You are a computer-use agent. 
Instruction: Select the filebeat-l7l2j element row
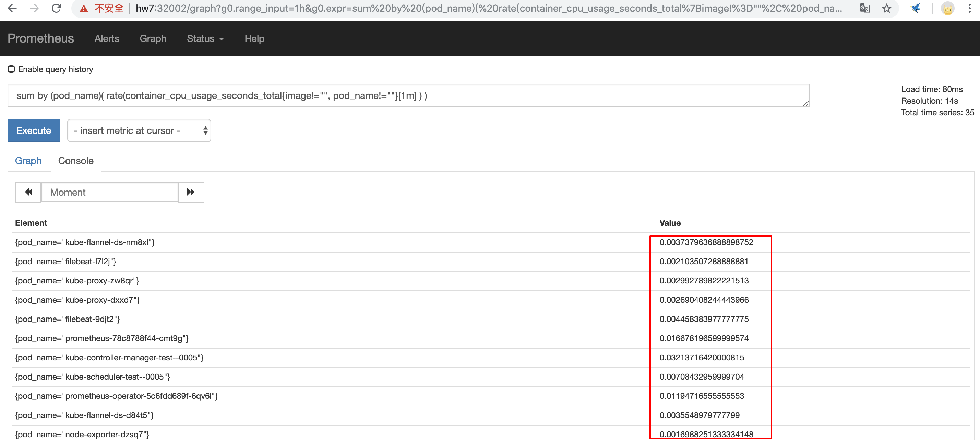point(65,262)
